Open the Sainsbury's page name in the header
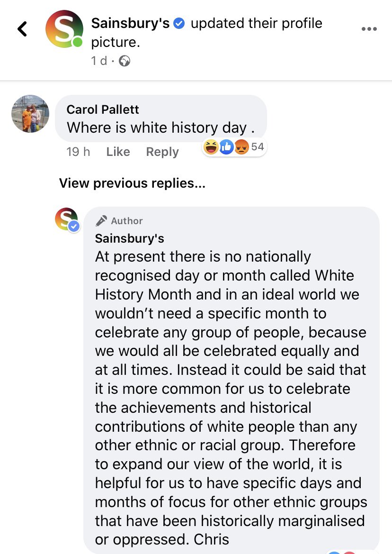Image resolution: width=392 pixels, height=554 pixels. [x=130, y=23]
